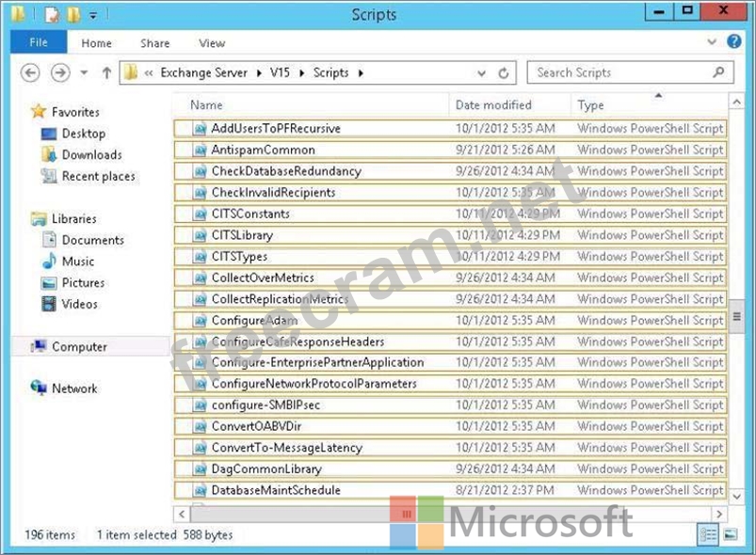This screenshot has width=756, height=555.
Task: Select Network in the navigation pane
Action: pos(74,388)
